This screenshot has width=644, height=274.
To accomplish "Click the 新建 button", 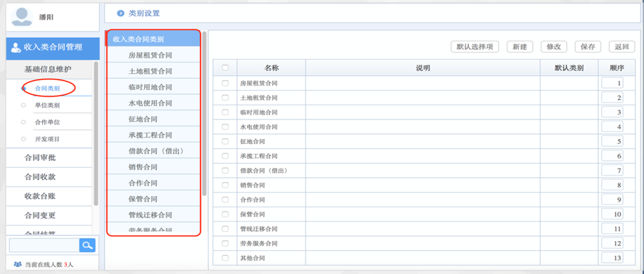I will [x=520, y=47].
